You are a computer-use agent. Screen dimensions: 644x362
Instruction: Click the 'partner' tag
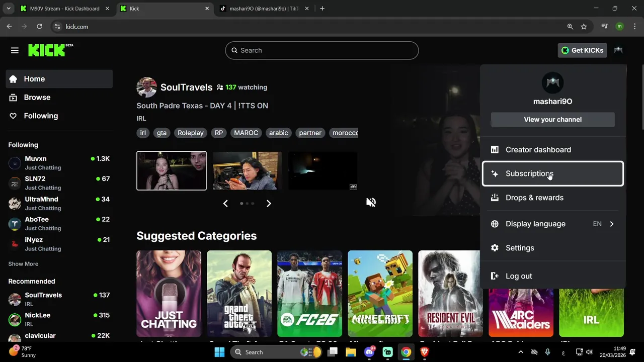coord(310,133)
